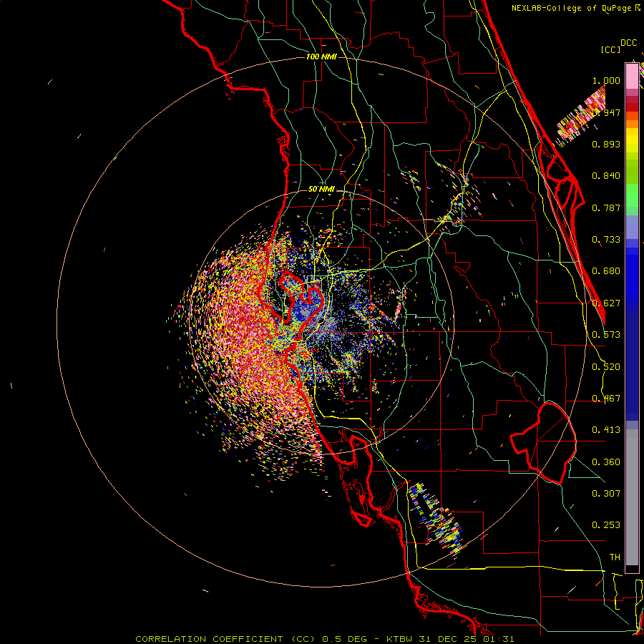Click the 0.893 color scale value
This screenshot has height=644, width=644.
click(606, 144)
